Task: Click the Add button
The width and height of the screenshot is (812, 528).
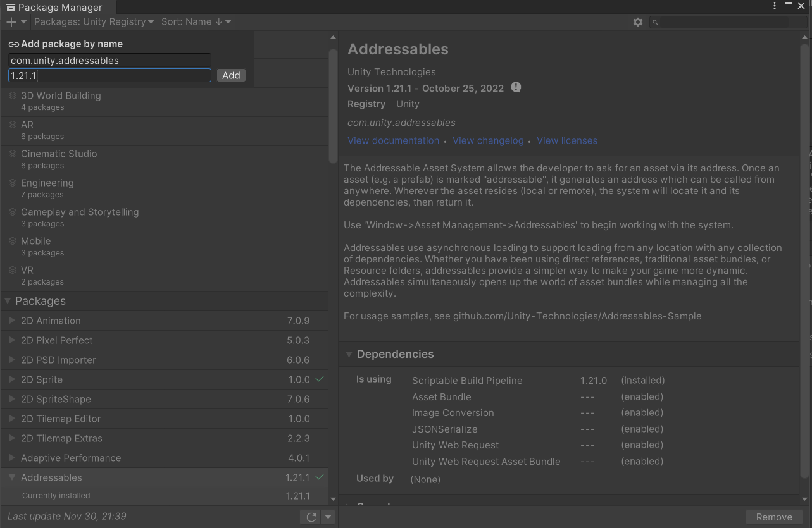Action: click(231, 75)
